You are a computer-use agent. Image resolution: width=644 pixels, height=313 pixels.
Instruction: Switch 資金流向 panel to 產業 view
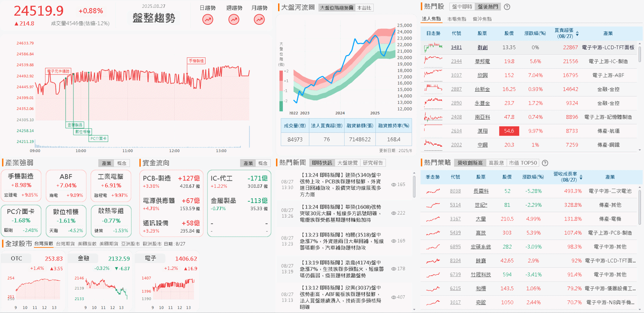[x=248, y=163]
